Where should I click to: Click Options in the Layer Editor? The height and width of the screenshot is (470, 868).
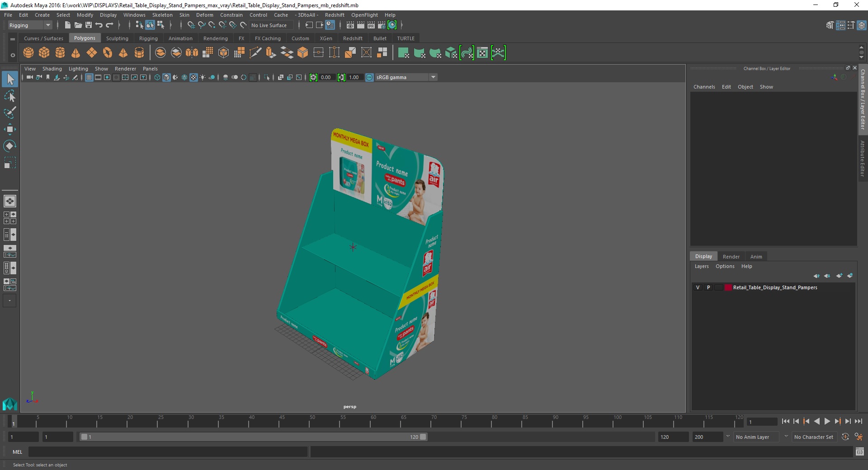(725, 266)
